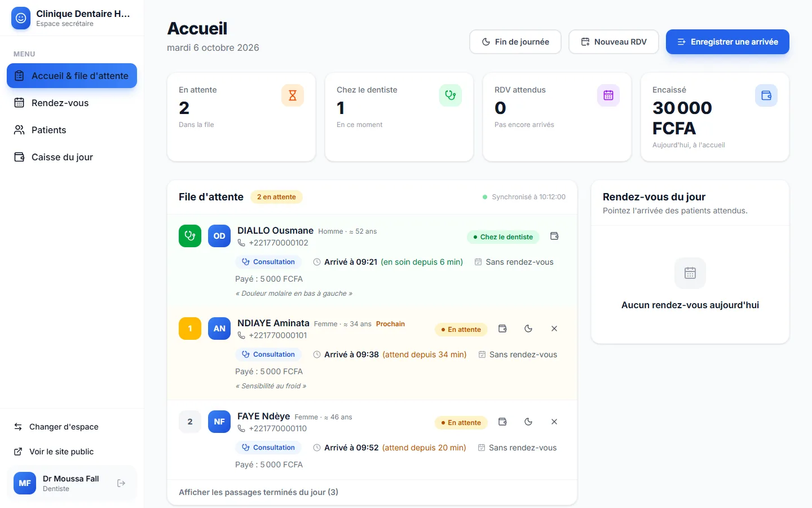Remove NDIAYE Aminata from queue with X
Screen dimensions: 812x508
point(554,329)
